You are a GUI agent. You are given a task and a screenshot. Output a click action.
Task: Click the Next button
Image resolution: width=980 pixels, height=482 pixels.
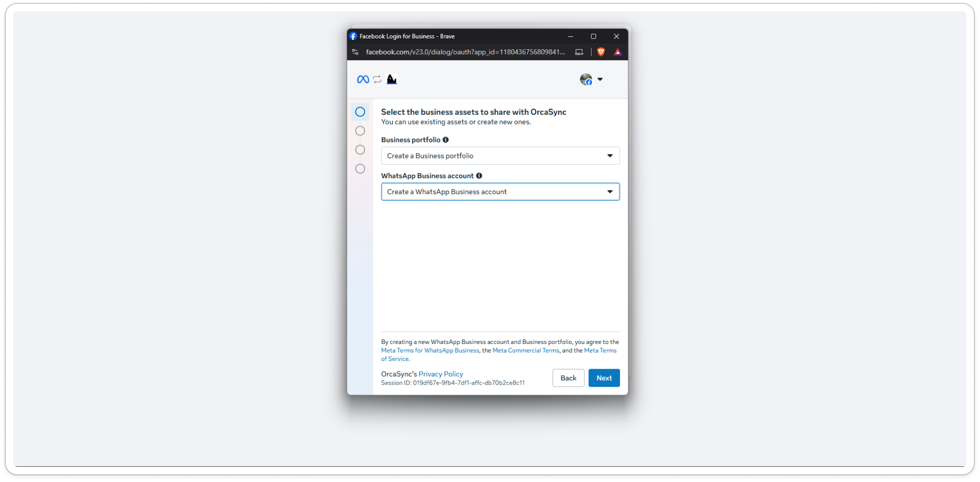604,378
